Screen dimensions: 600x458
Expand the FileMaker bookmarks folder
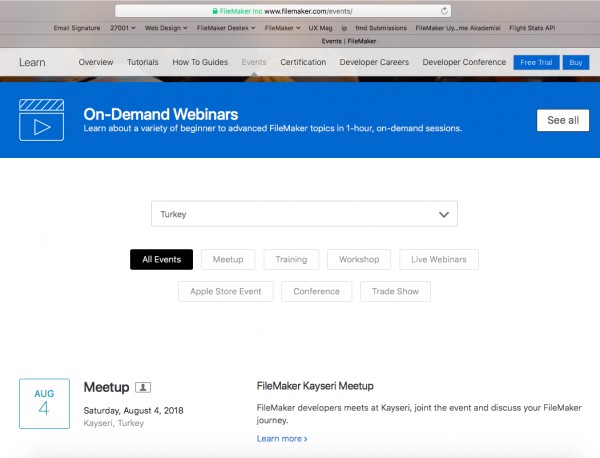tap(282, 28)
